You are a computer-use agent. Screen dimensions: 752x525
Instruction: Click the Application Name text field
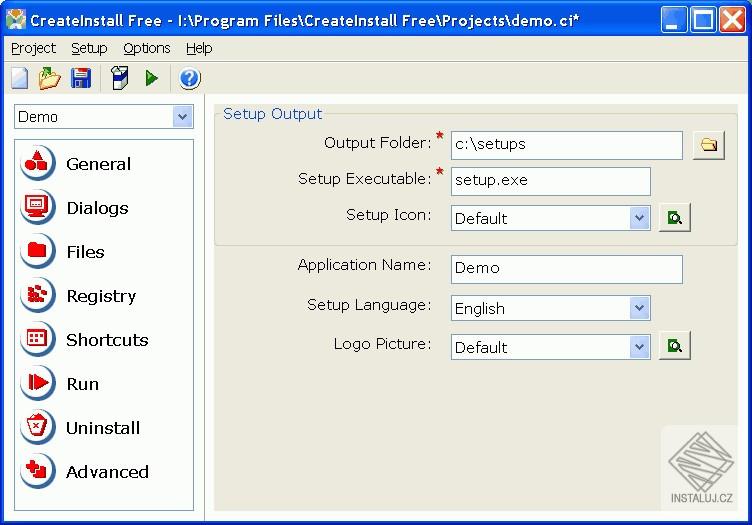tap(566, 268)
